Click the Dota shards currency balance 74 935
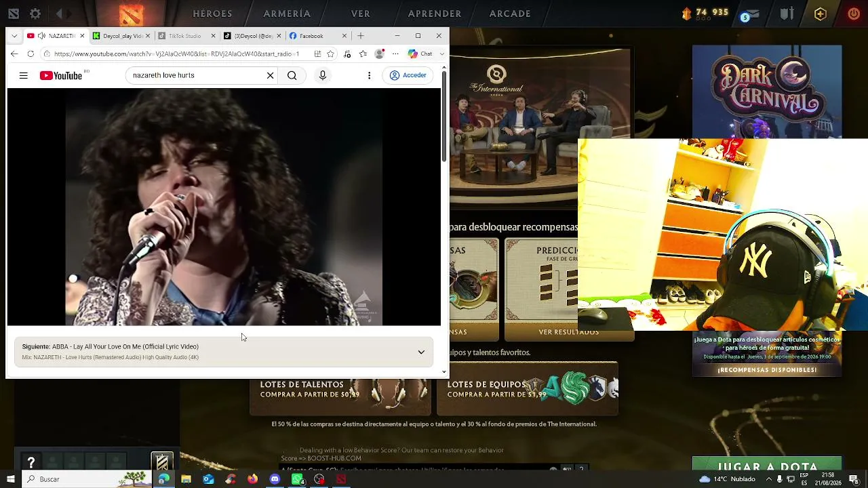 [705, 13]
